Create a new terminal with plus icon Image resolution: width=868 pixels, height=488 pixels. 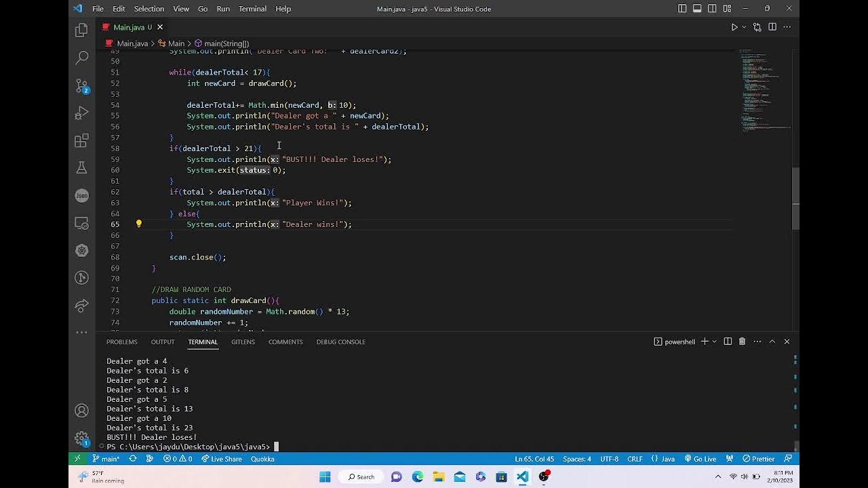(705, 342)
